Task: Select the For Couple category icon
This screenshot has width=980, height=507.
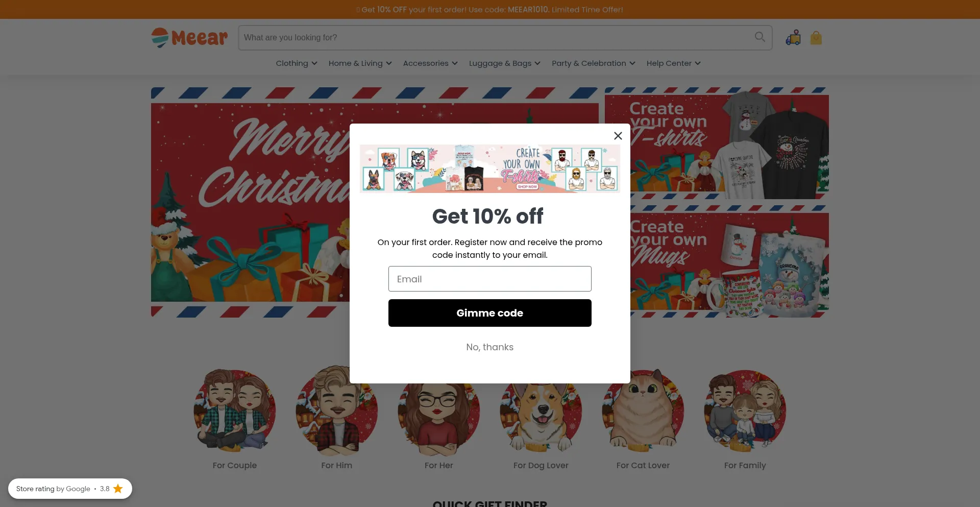Action: pos(235,409)
